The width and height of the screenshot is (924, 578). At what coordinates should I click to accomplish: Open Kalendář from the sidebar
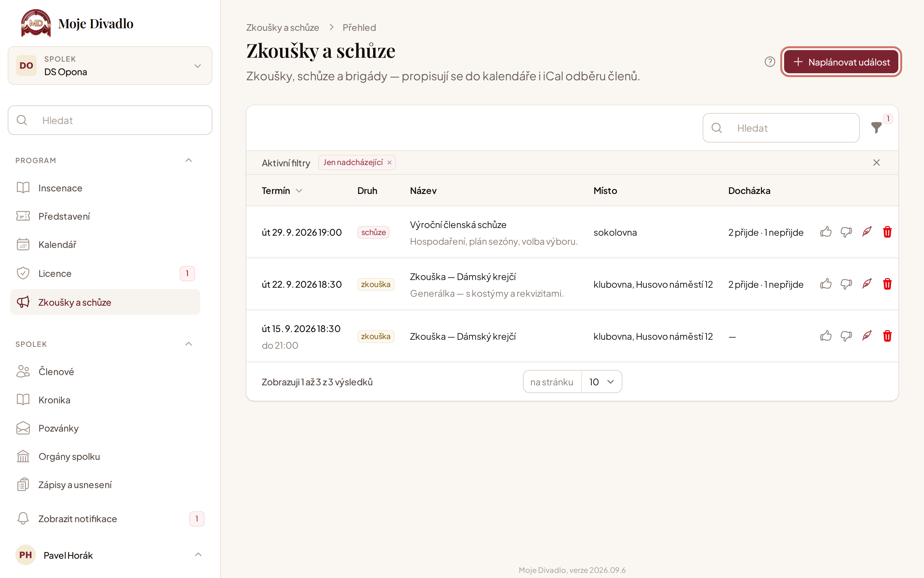tap(105, 245)
